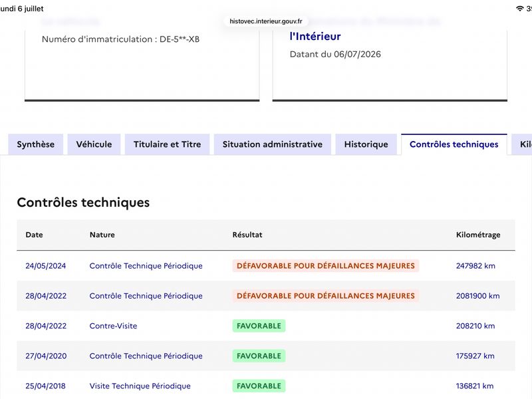Click the FAVORABLE badge on 25/04/2018 row
The height and width of the screenshot is (399, 532).
click(x=259, y=386)
